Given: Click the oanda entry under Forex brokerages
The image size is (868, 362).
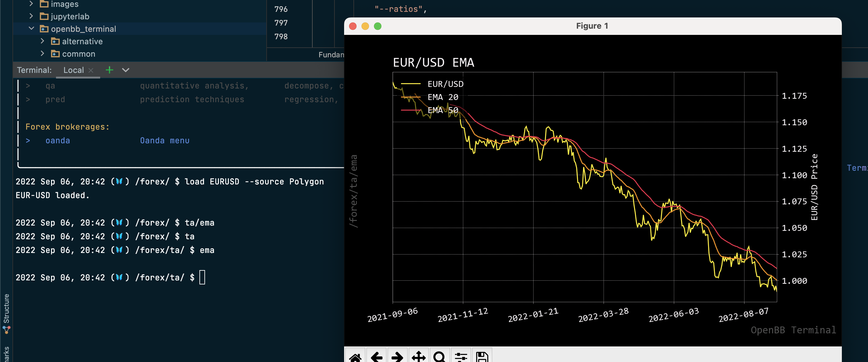Looking at the screenshot, I should 57,141.
